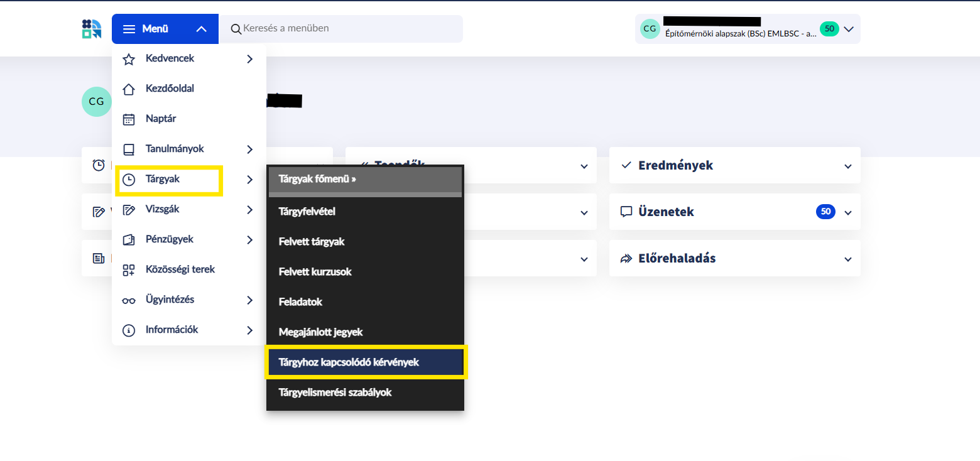Click the Pénzügyek wallet icon
Image resolution: width=980 pixels, height=461 pixels.
pyautogui.click(x=129, y=240)
